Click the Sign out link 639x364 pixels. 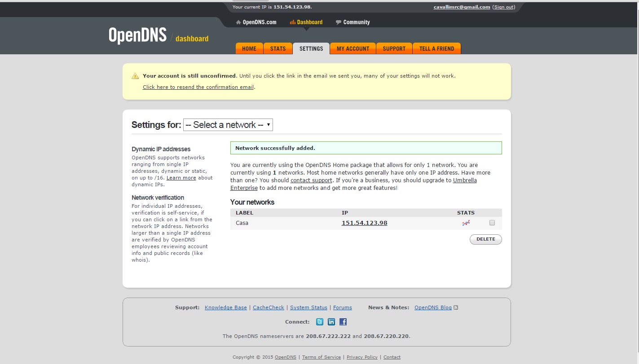click(x=504, y=7)
